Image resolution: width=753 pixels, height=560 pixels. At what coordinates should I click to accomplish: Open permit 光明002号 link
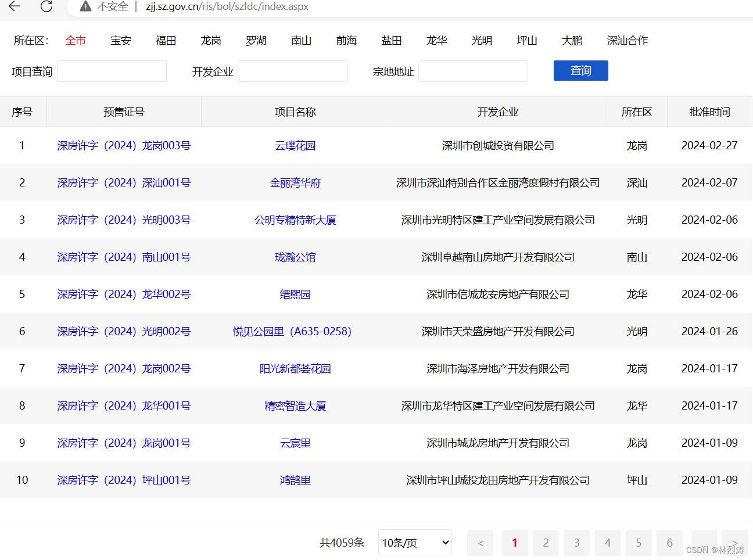coord(124,332)
